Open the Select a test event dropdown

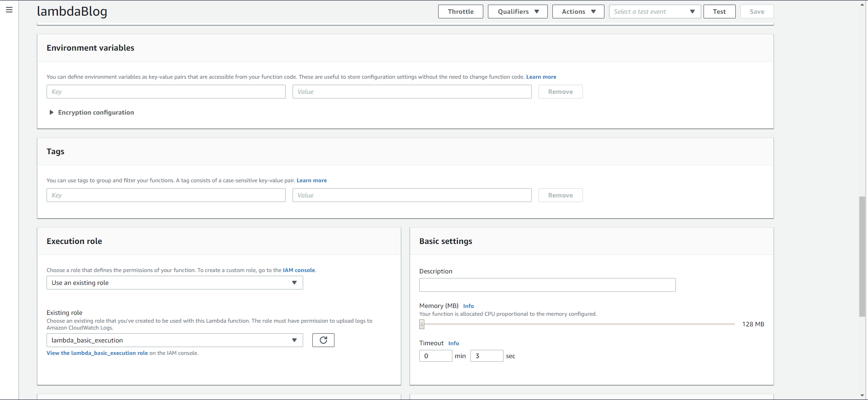[x=654, y=12]
